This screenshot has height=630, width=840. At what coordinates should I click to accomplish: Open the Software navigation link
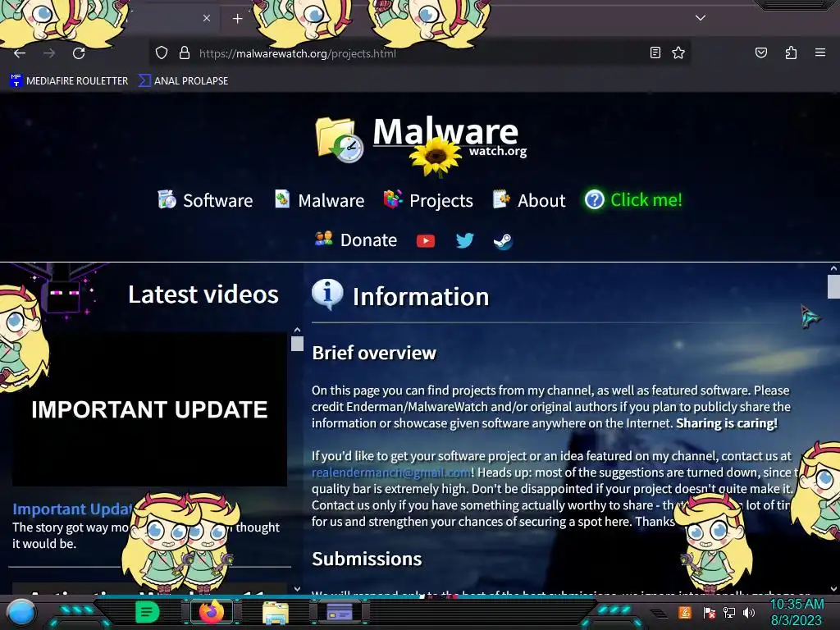pos(217,200)
